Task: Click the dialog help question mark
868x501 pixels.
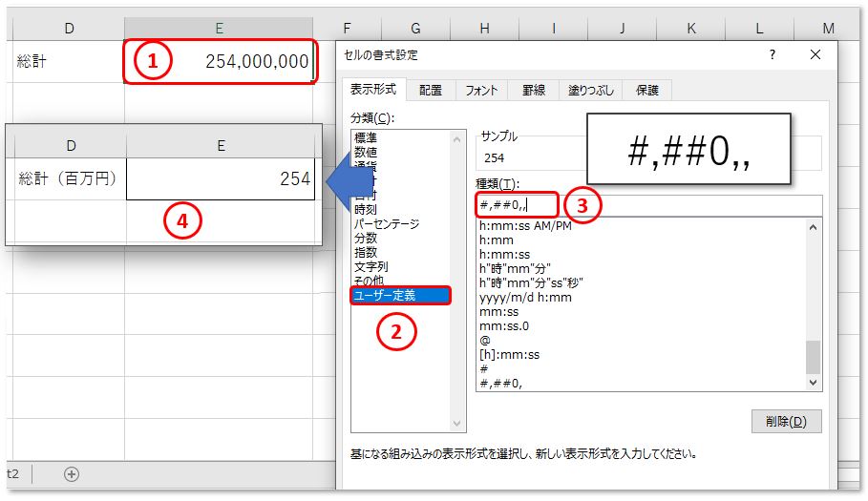Action: (x=773, y=55)
